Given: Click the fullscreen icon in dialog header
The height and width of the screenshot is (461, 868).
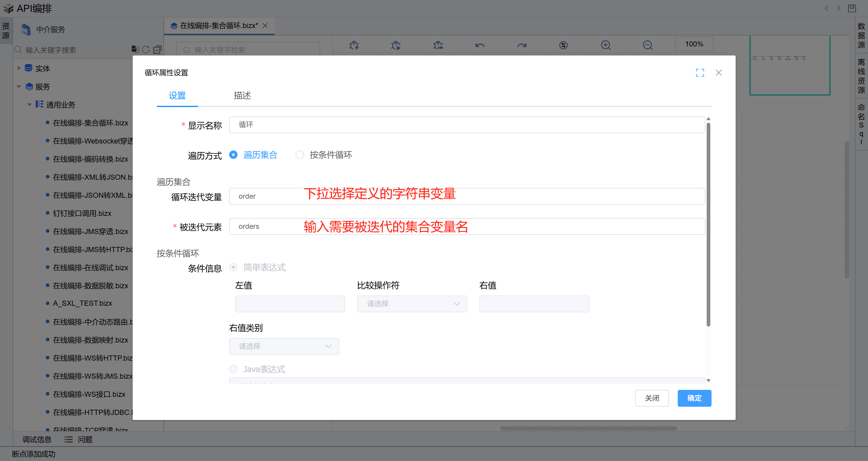Looking at the screenshot, I should (700, 72).
